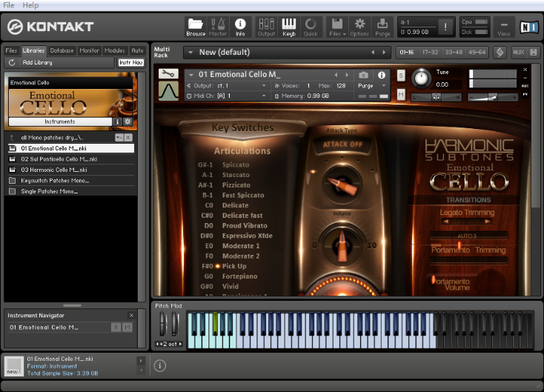Image resolution: width=544 pixels, height=392 pixels.
Task: Open the multi rack preset dropdown
Action: 190,53
